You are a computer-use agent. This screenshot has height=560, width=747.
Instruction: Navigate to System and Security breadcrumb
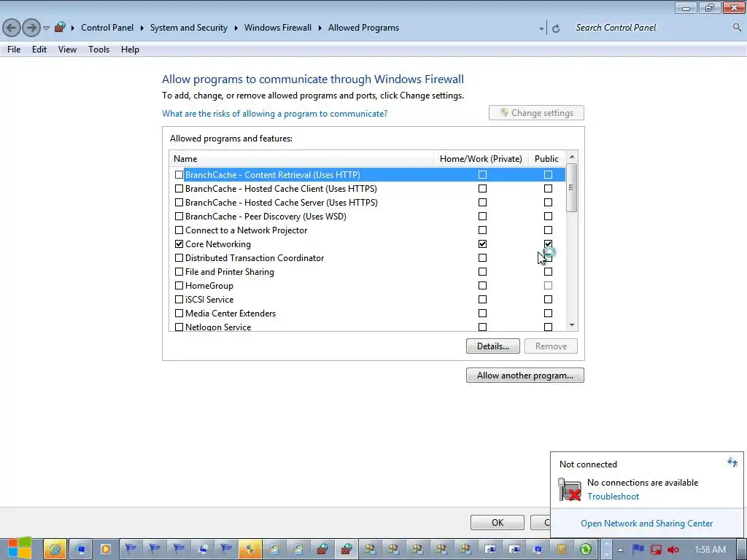189,28
